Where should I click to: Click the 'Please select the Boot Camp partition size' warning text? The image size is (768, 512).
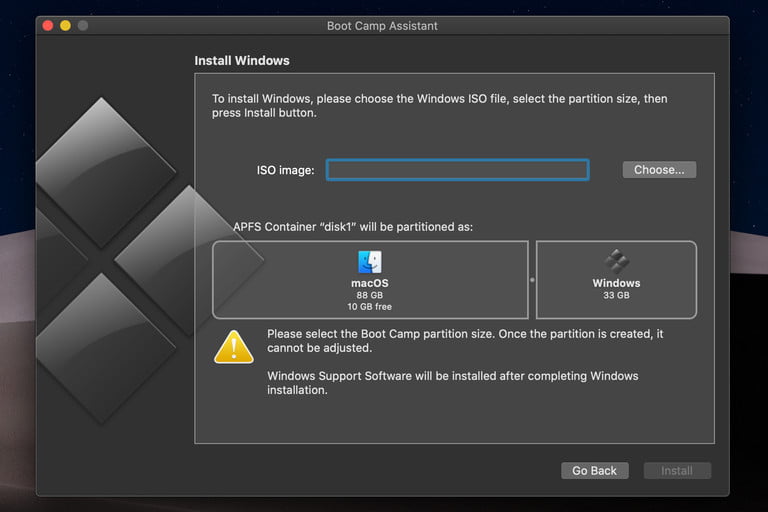click(465, 341)
